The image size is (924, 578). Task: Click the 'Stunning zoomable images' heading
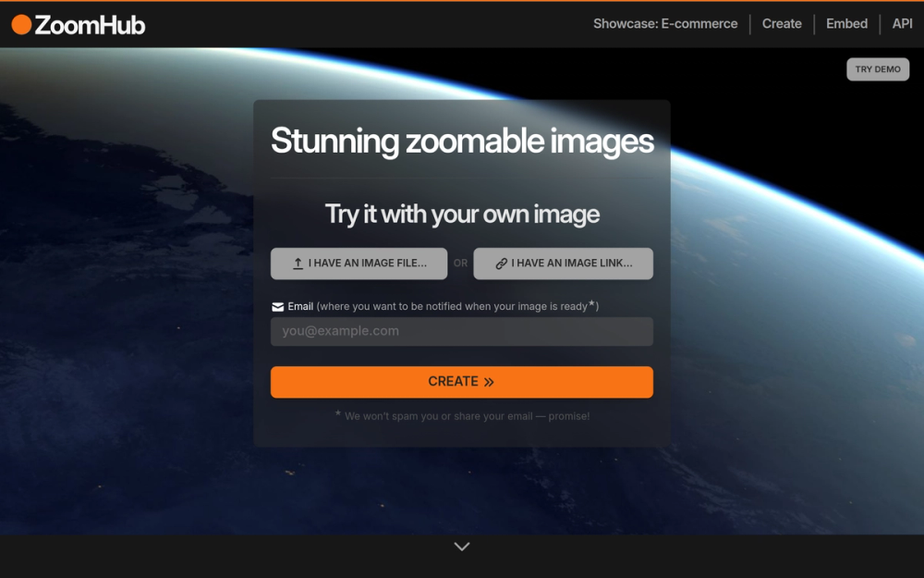462,141
